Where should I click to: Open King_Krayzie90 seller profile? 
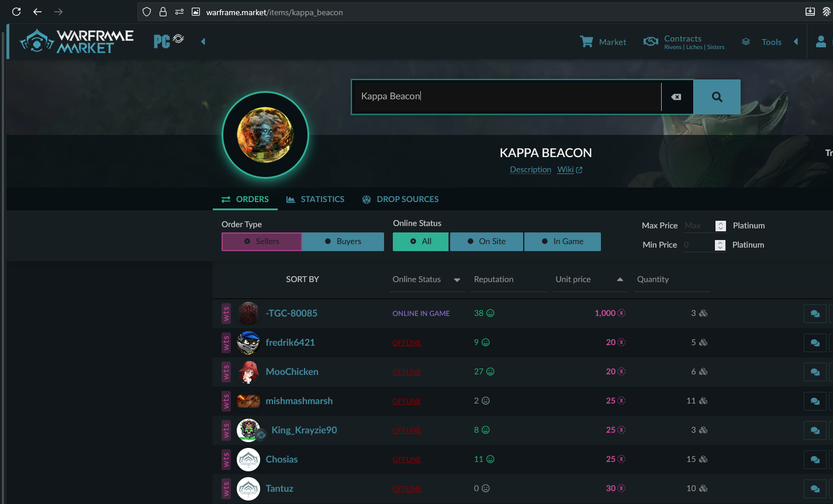pos(305,430)
